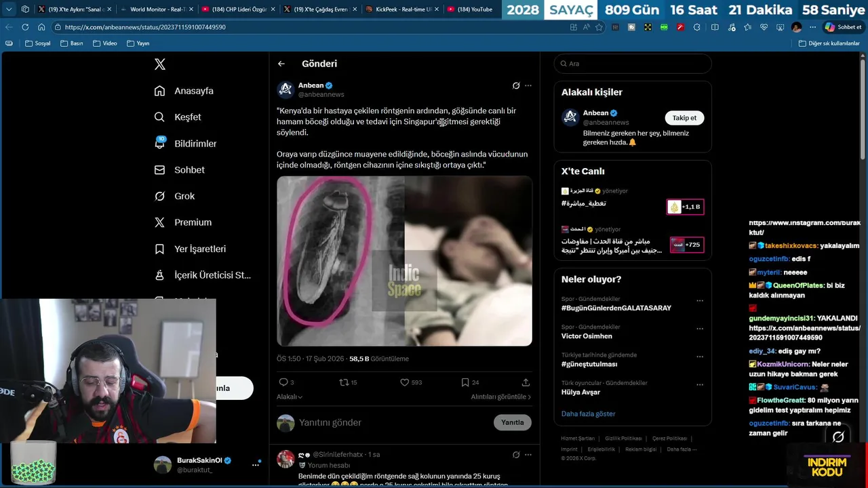Open the Sohbet et Copilot button
This screenshot has width=868, height=488.
(x=843, y=27)
